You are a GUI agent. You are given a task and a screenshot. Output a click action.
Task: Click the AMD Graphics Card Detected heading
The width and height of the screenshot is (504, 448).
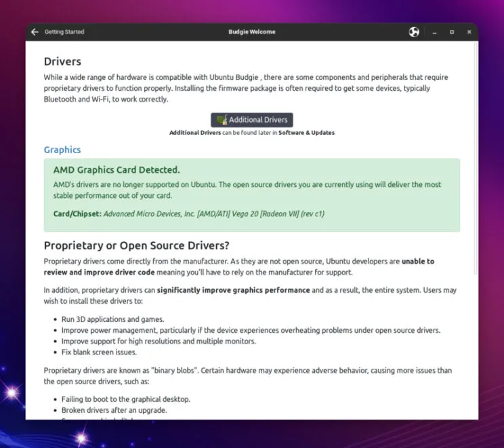click(117, 169)
